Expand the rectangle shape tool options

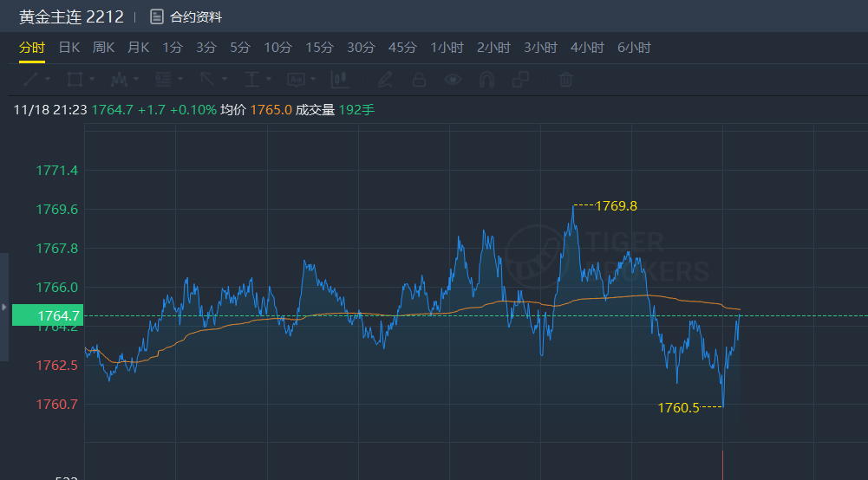pyautogui.click(x=92, y=80)
